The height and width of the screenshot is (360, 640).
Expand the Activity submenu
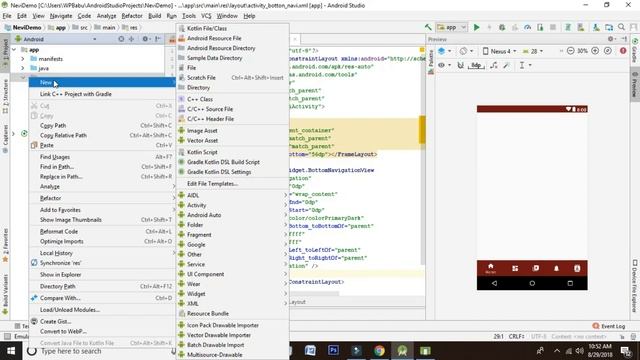pos(233,205)
